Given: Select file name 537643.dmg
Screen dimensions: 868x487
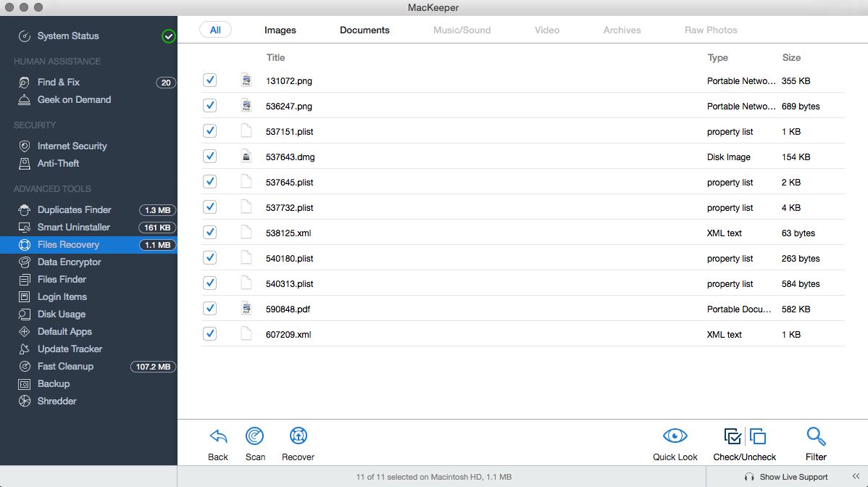Looking at the screenshot, I should click(290, 157).
